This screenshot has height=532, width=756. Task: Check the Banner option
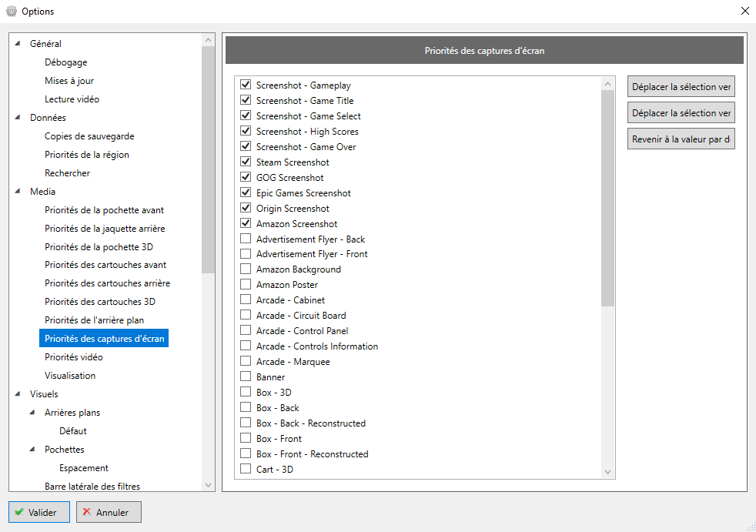click(x=246, y=376)
